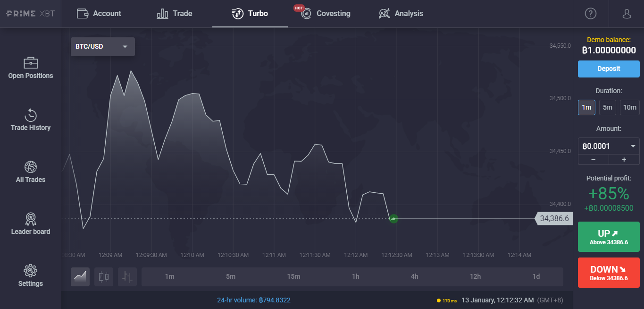Open Settings gear in sidebar
Screen dimensions: 644x309
31,276
